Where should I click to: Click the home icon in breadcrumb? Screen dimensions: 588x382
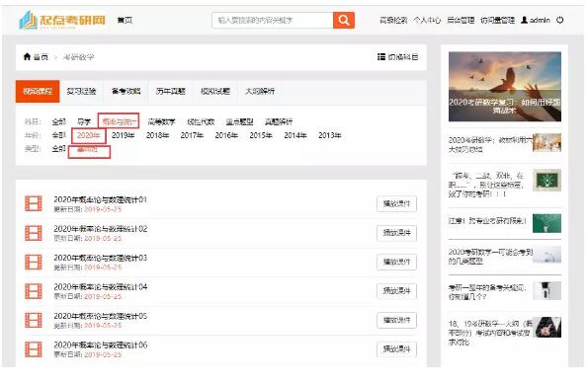click(27, 56)
